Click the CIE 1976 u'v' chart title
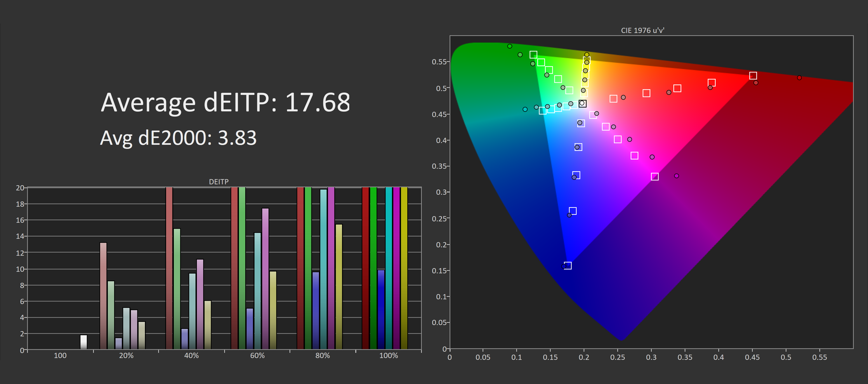Viewport: 868px width, 384px height. pyautogui.click(x=642, y=30)
